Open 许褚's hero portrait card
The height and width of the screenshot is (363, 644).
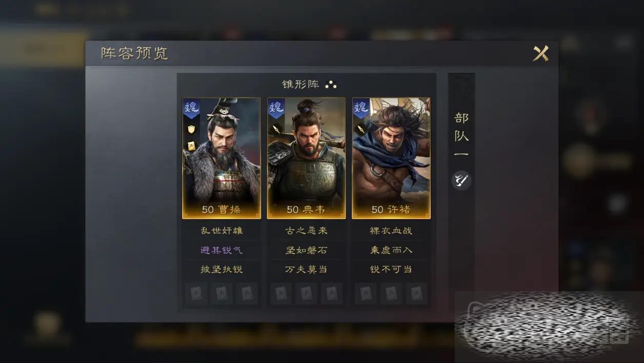click(391, 158)
